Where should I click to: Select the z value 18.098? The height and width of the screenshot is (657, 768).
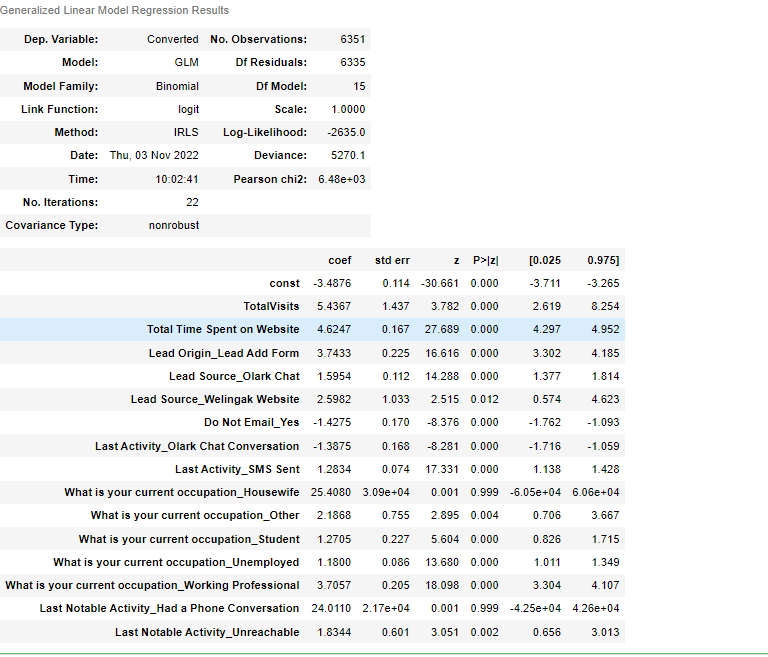pos(442,585)
